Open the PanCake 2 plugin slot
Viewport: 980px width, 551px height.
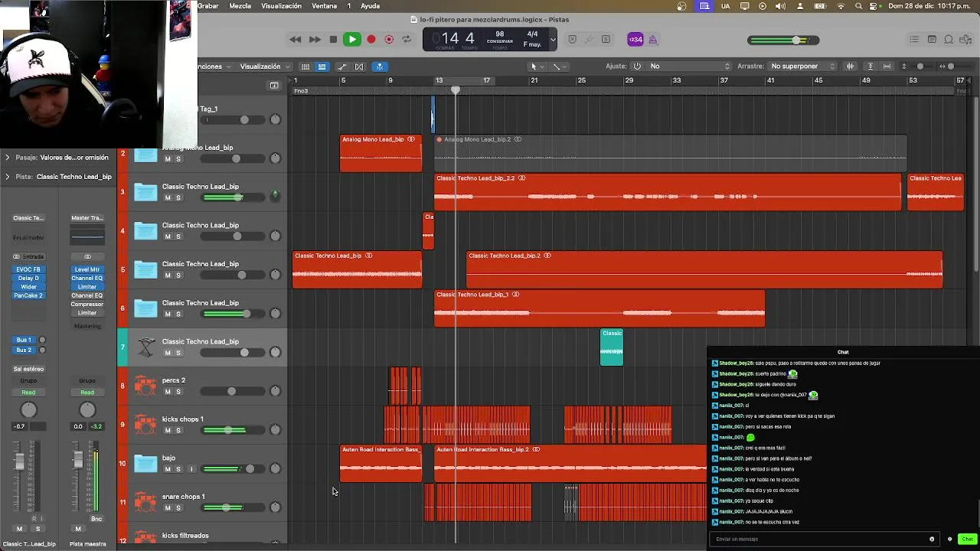point(28,295)
